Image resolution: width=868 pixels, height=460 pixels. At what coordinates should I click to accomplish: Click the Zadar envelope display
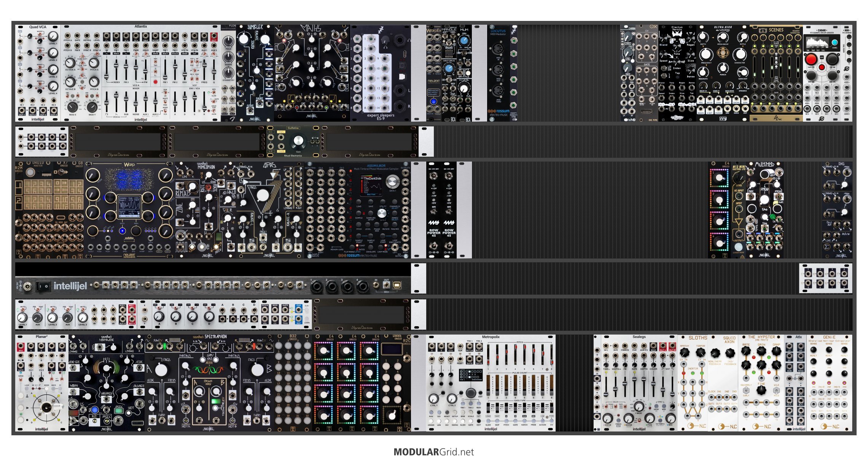point(817,42)
